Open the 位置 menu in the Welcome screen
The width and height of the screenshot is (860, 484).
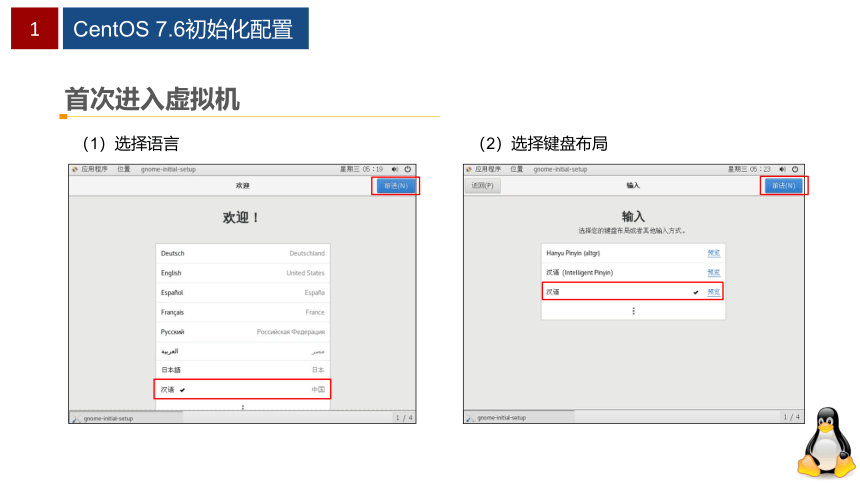tap(123, 169)
